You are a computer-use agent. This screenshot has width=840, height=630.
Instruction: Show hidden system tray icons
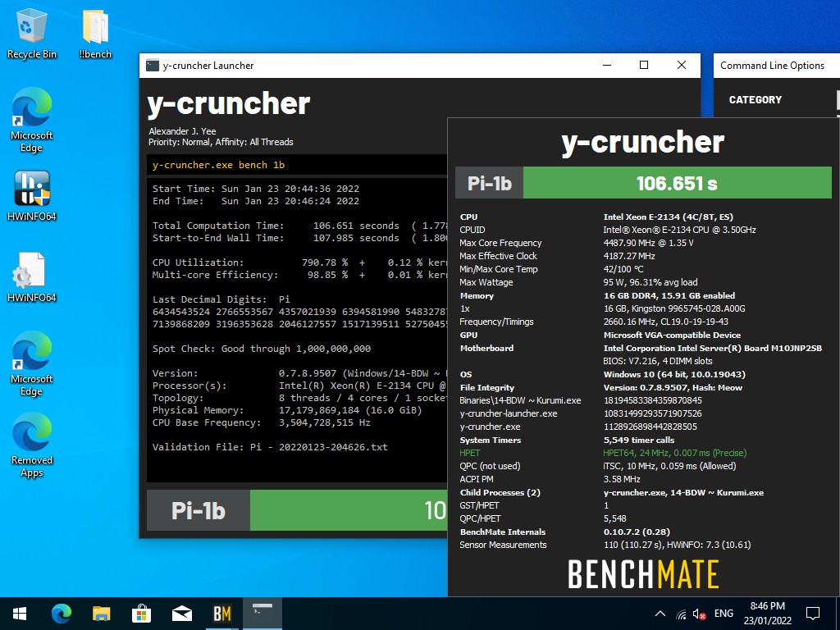pyautogui.click(x=660, y=614)
